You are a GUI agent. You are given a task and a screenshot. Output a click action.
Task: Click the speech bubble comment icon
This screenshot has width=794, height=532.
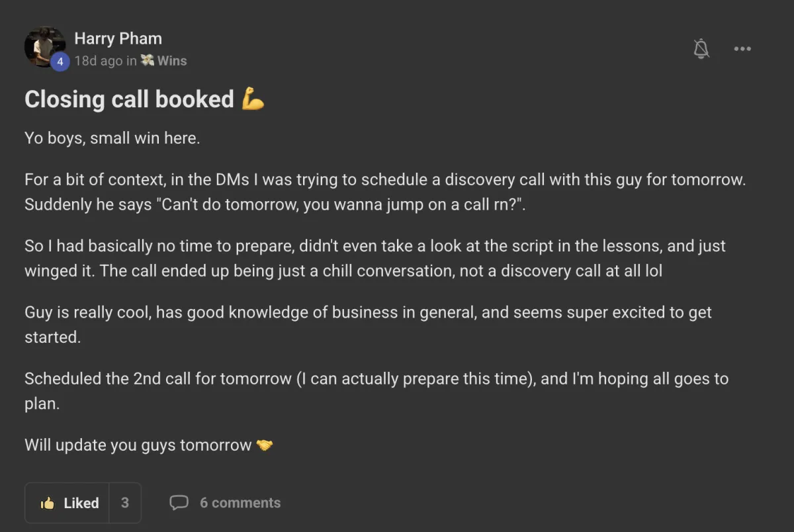click(x=179, y=503)
